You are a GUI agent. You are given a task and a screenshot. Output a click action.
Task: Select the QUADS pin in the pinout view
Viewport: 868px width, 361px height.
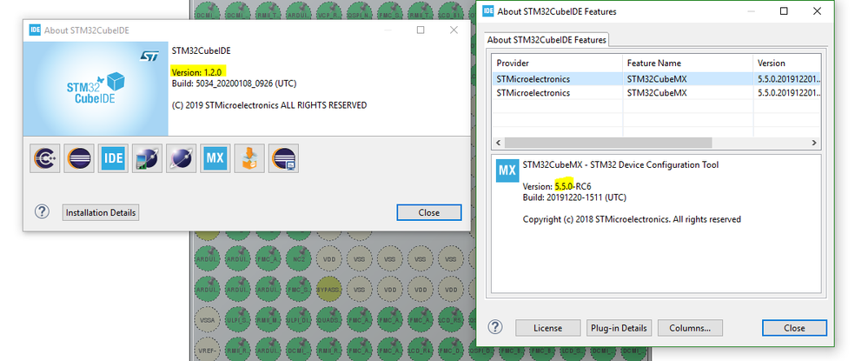(x=328, y=320)
